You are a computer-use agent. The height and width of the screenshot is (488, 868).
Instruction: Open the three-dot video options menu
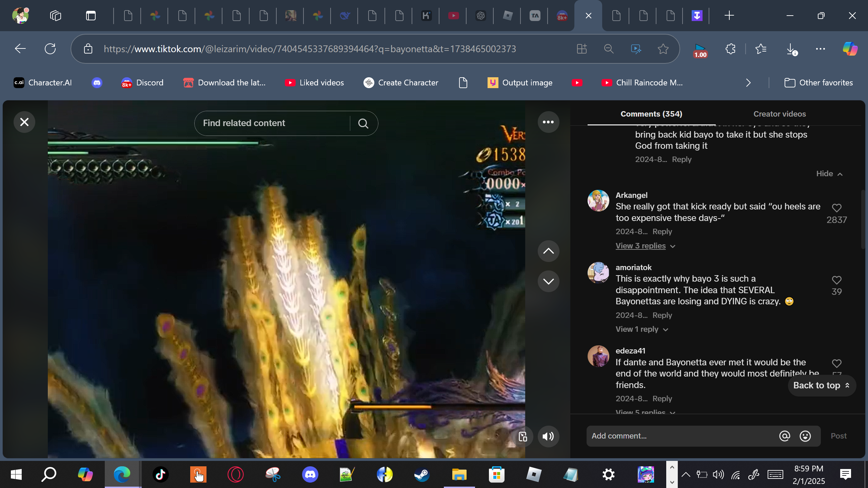[548, 122]
